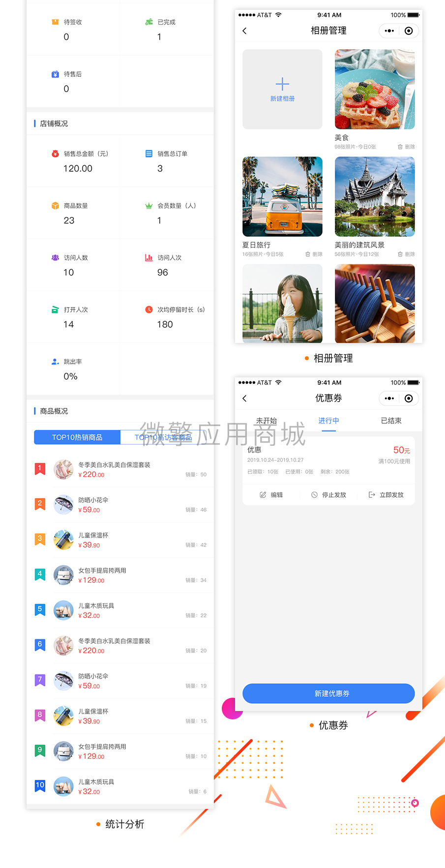The height and width of the screenshot is (868, 445).
Task: Open rank 1 冬季美白水乳美白保湿套装 item
Action: tap(120, 469)
